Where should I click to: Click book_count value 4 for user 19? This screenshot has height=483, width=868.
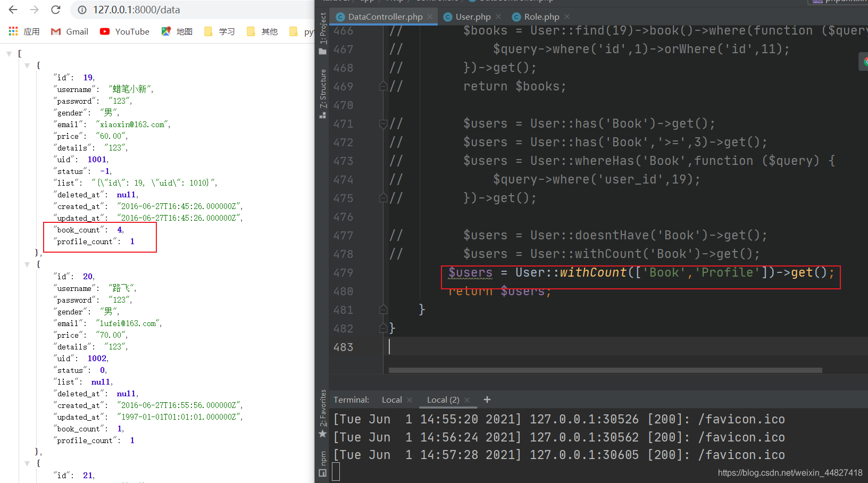tap(120, 230)
